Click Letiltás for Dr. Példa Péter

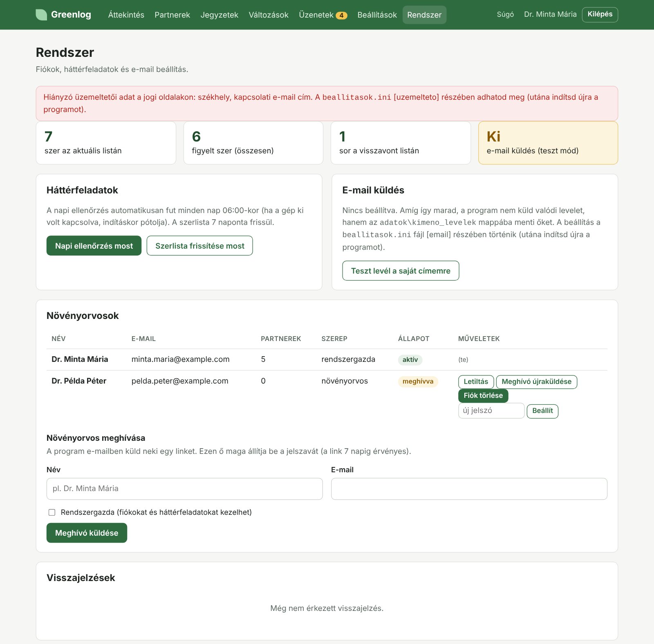click(476, 381)
